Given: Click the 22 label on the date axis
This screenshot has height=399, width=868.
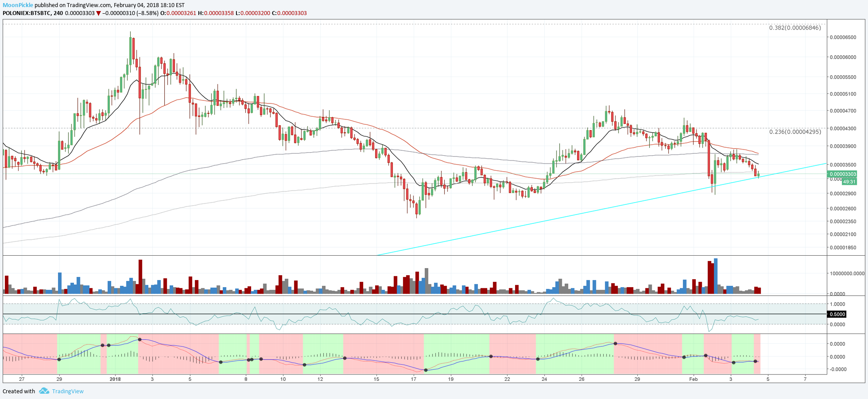Looking at the screenshot, I should click(507, 379).
